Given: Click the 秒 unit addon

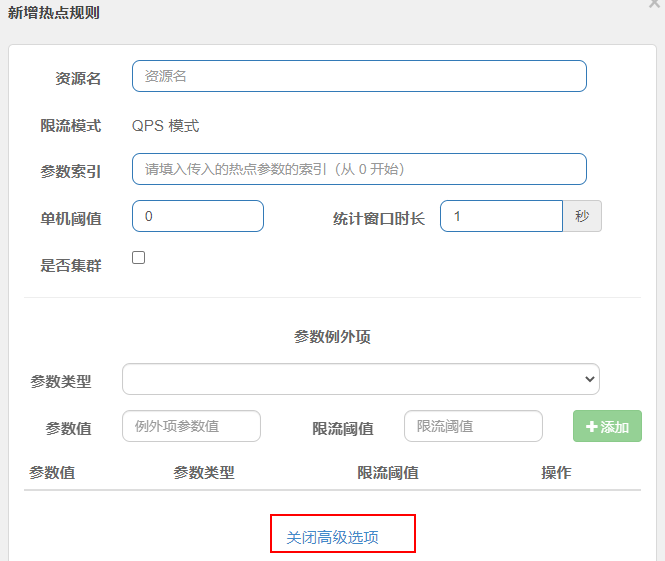Looking at the screenshot, I should tap(582, 216).
